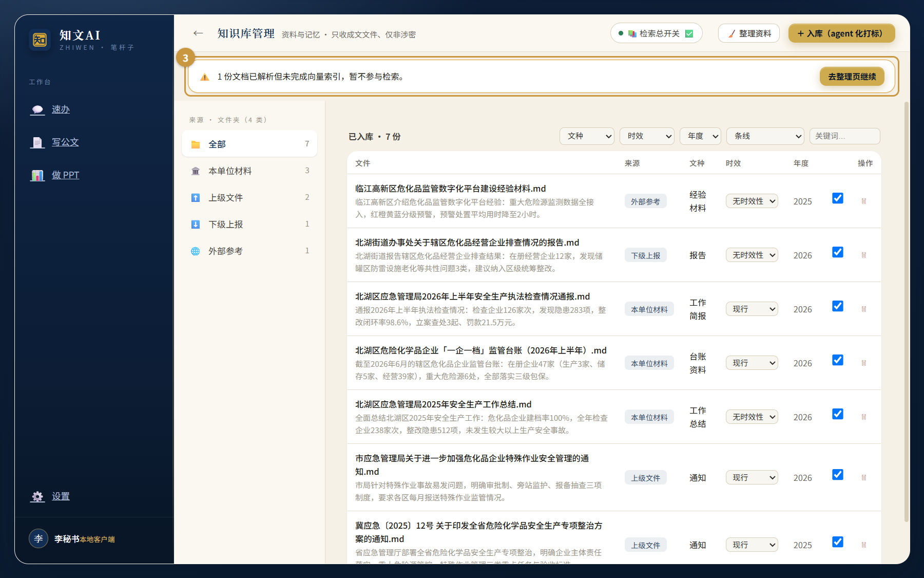Screen dimensions: 924x578
Task: Toggle the 检索总开关 checkbox
Action: click(x=689, y=33)
